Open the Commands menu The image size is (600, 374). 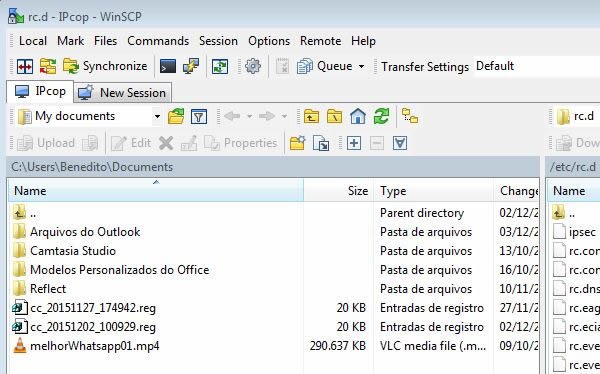pyautogui.click(x=158, y=41)
